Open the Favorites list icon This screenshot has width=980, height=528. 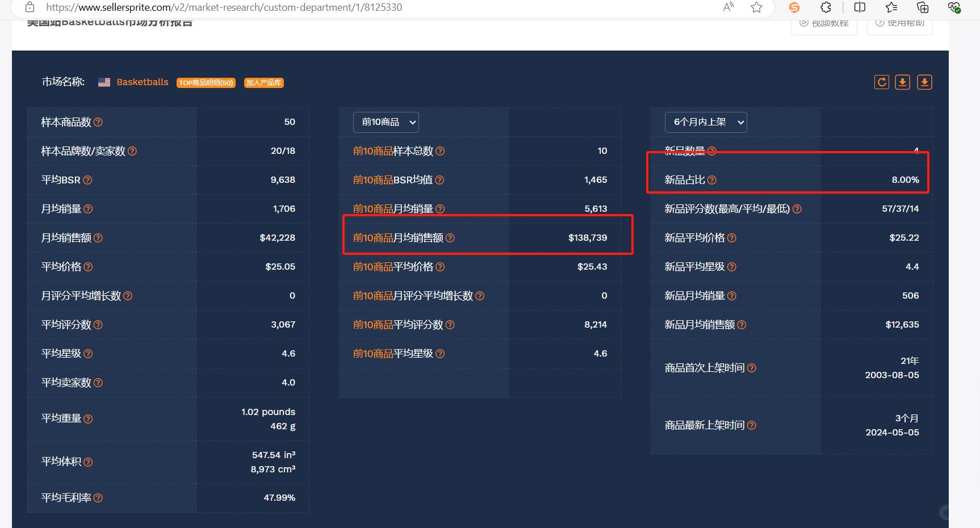click(891, 7)
